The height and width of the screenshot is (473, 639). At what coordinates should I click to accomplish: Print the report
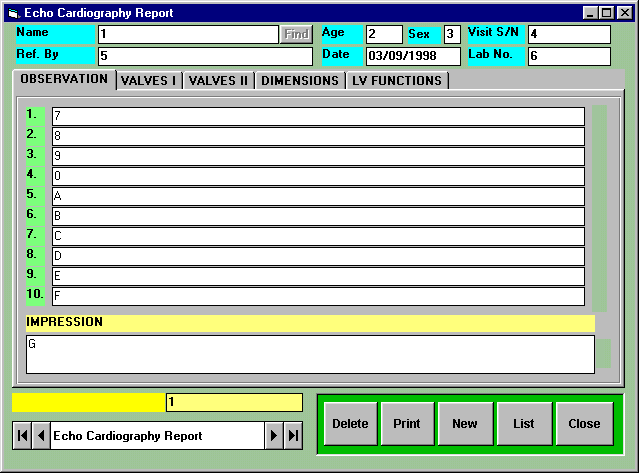point(407,424)
